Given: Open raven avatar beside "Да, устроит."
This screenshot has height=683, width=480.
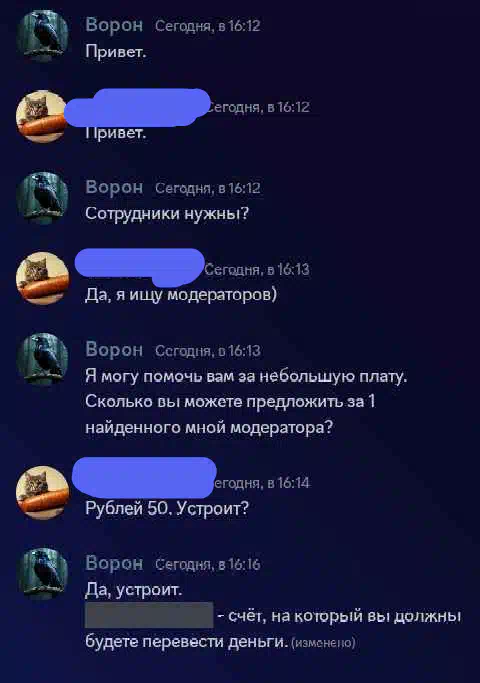Looking at the screenshot, I should tap(42, 574).
